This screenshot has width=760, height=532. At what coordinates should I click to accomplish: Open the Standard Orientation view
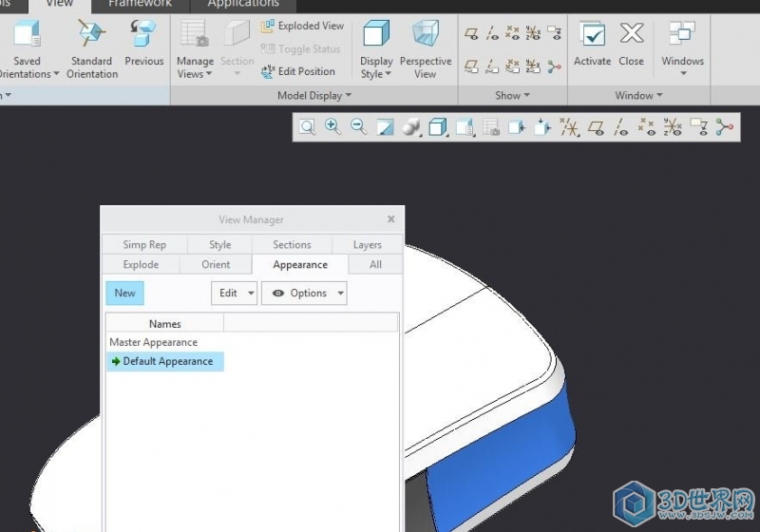(92, 47)
